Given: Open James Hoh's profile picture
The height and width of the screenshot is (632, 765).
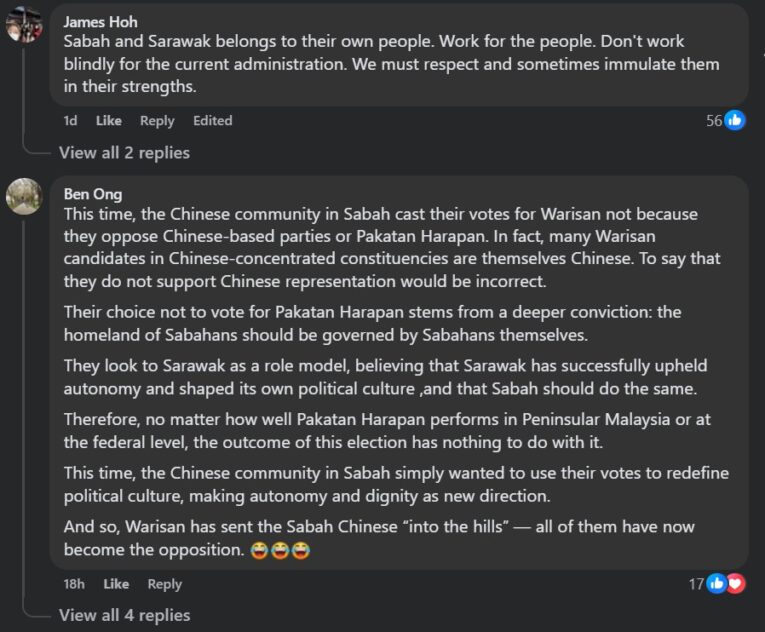Looking at the screenshot, I should pyautogui.click(x=24, y=24).
